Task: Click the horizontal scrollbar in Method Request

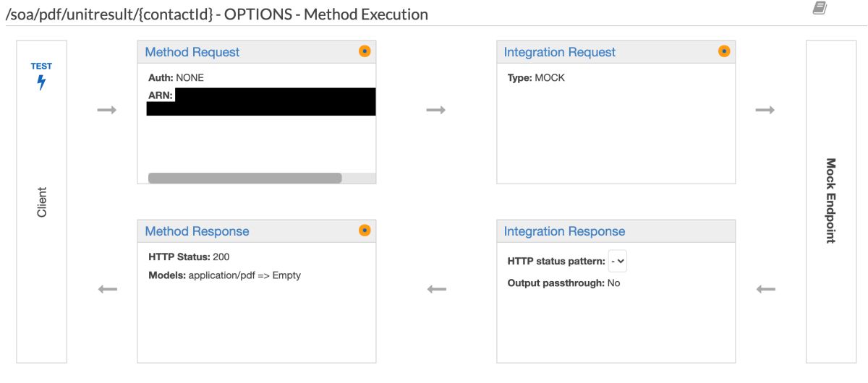Action: tap(244, 178)
